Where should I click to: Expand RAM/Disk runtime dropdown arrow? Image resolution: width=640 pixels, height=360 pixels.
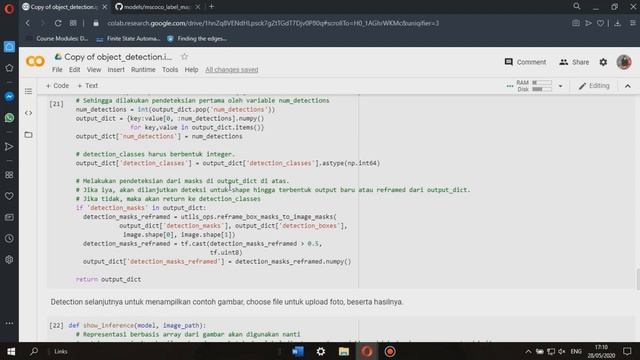point(560,86)
